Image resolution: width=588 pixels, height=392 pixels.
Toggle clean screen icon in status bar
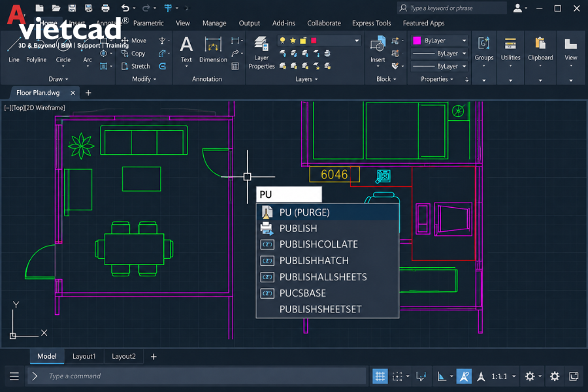[574, 376]
